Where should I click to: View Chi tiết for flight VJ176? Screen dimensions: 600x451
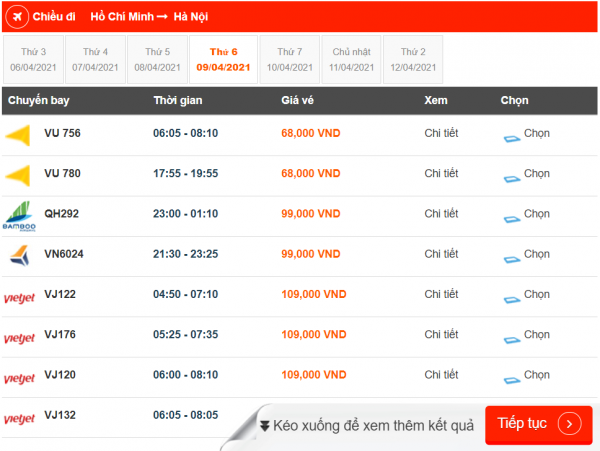tap(441, 334)
